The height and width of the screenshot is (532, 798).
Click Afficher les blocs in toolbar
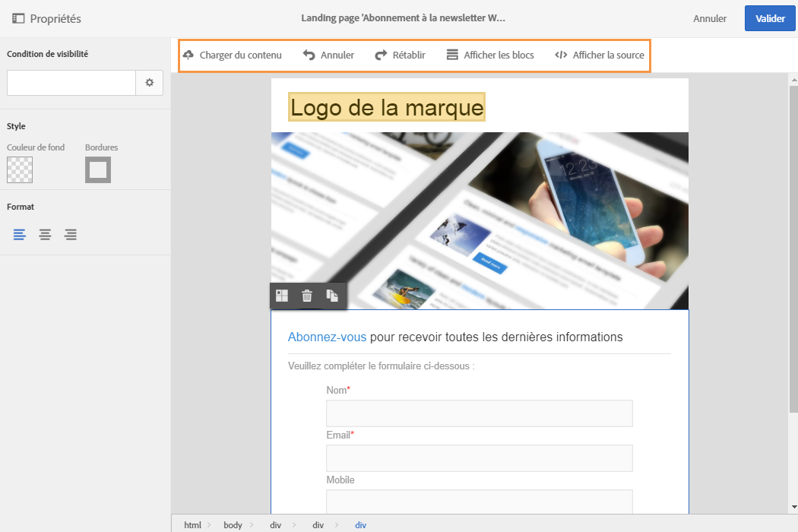(490, 55)
